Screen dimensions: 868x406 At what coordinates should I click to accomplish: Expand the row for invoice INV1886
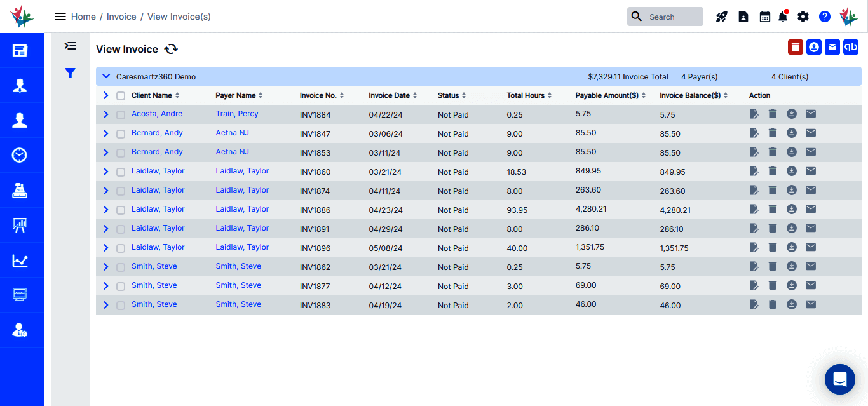(x=106, y=210)
